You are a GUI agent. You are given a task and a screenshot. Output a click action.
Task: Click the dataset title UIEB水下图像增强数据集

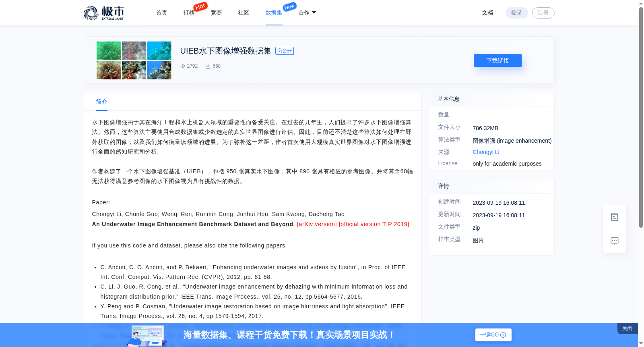(x=225, y=51)
